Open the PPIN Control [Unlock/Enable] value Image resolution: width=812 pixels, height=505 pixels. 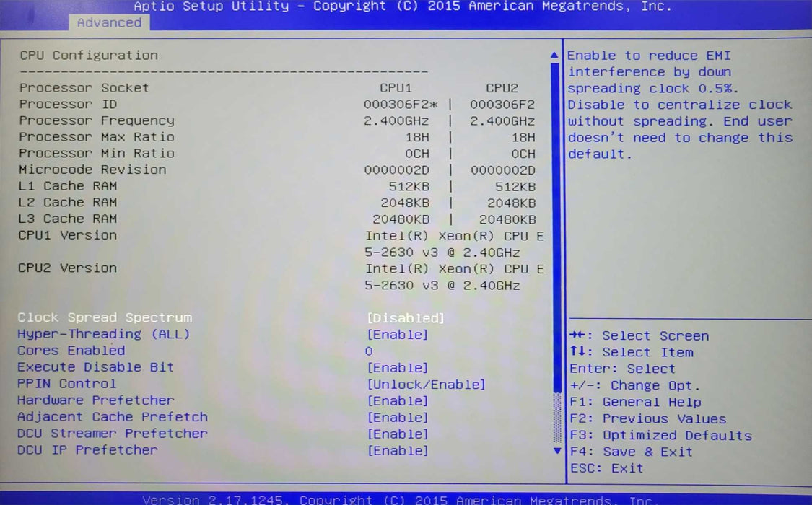click(x=426, y=385)
